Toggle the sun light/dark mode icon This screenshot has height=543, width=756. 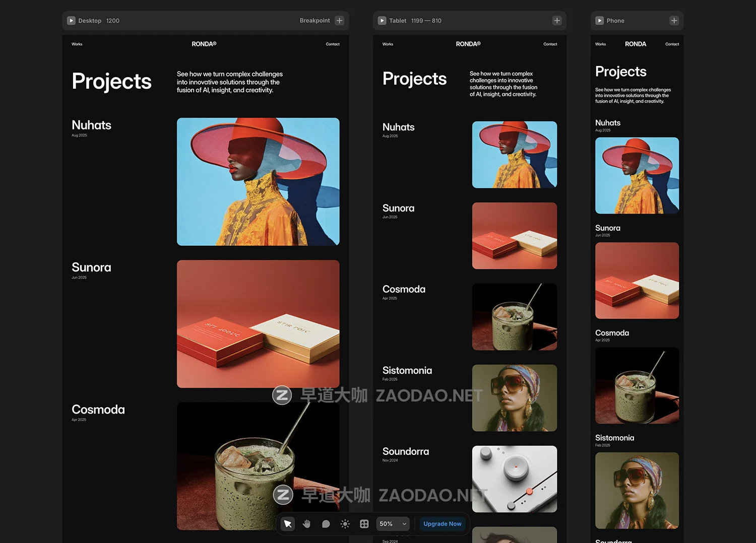345,524
